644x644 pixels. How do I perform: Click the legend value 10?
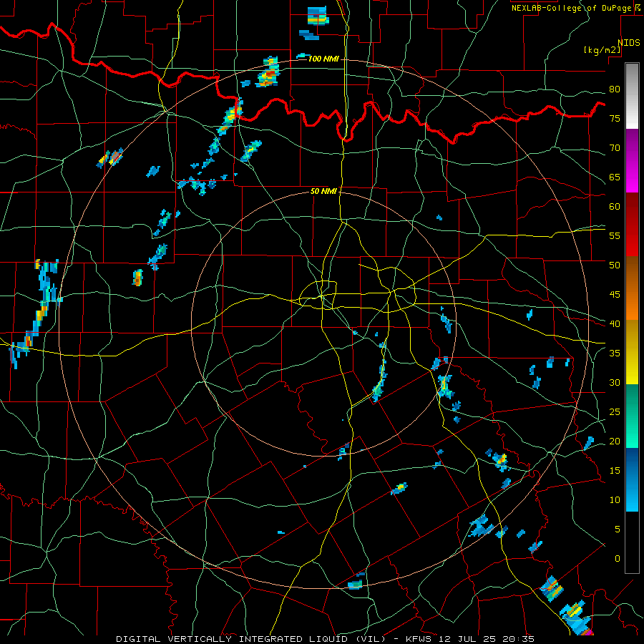[x=615, y=500]
